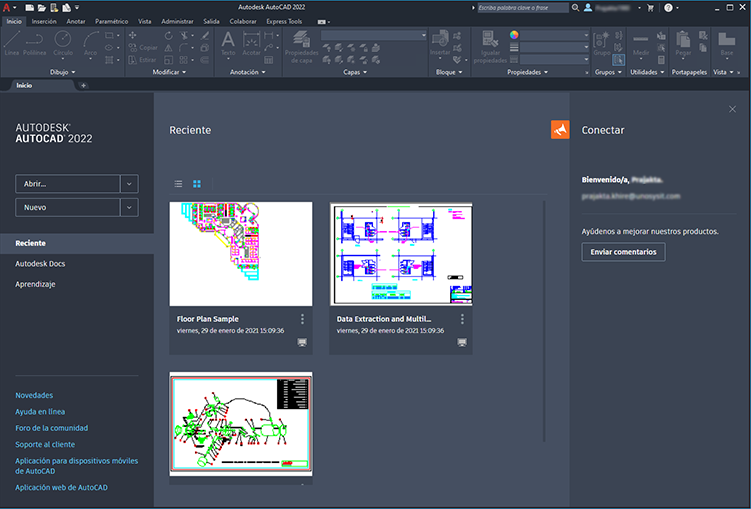Open Foro de la comunidad link
This screenshot has height=509, width=751.
coord(51,428)
